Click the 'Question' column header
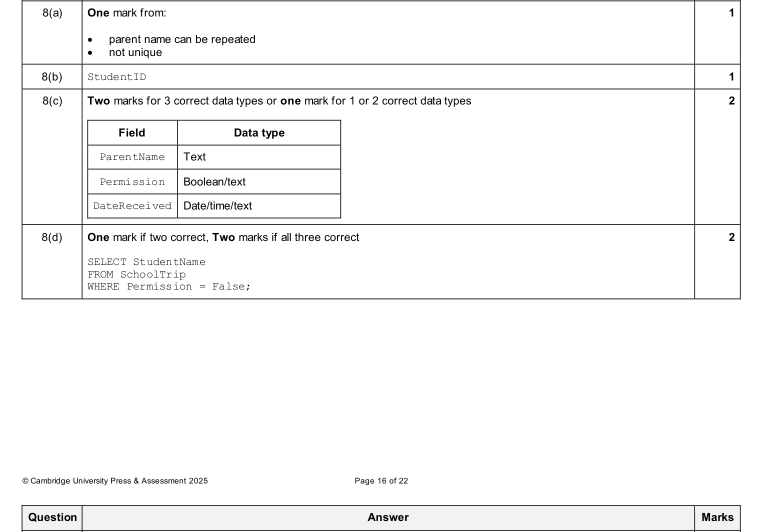Viewport: 784px width, 532px height. pyautogui.click(x=52, y=517)
